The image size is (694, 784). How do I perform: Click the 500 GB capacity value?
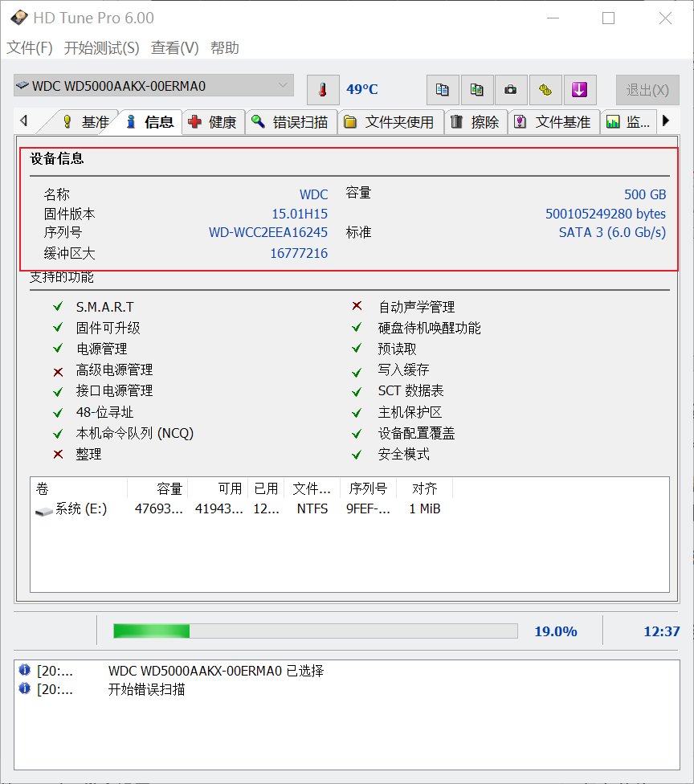pos(645,194)
